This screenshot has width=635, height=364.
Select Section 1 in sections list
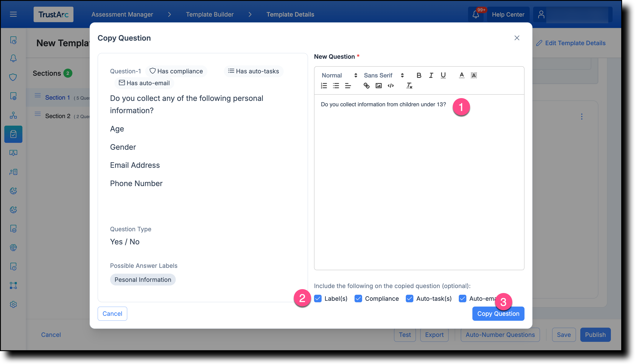pos(58,97)
